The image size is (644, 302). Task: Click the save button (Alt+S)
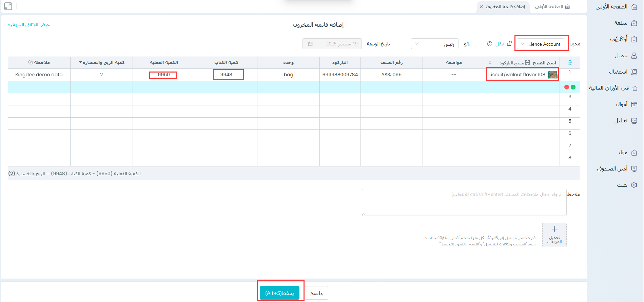(279, 293)
